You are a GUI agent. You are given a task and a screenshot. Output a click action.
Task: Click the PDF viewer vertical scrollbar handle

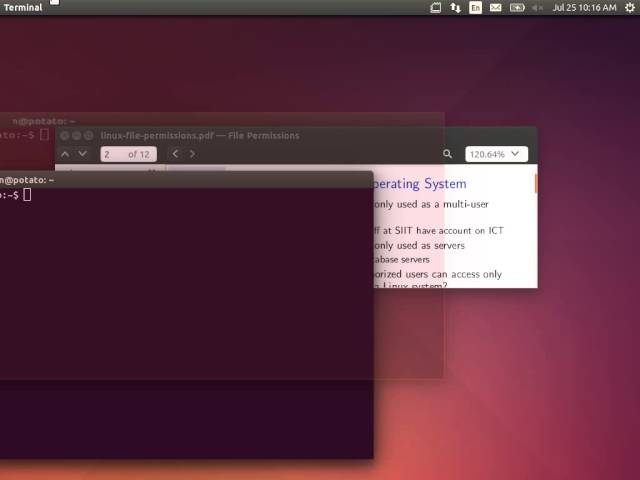pyautogui.click(x=536, y=183)
